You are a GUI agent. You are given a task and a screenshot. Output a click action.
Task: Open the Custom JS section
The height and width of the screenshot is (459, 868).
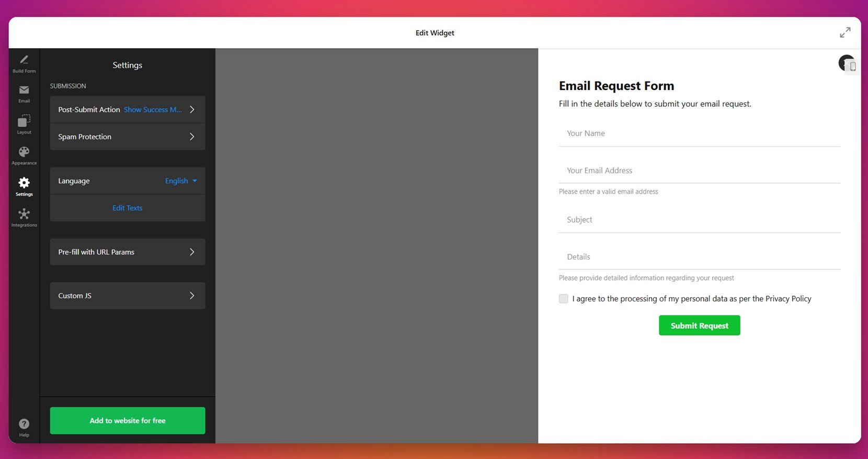[x=128, y=296]
